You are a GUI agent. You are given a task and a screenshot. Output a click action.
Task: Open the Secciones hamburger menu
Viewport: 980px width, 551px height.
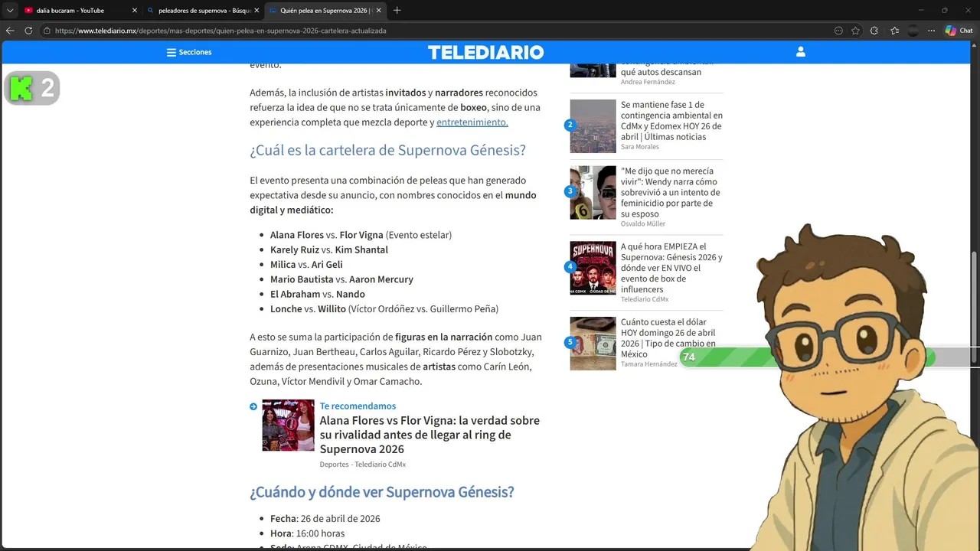(189, 52)
